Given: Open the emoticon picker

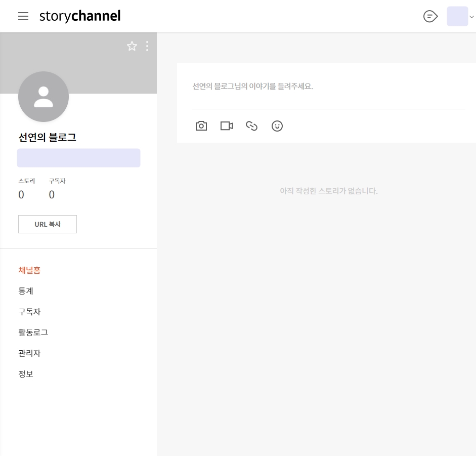Looking at the screenshot, I should click(x=277, y=126).
